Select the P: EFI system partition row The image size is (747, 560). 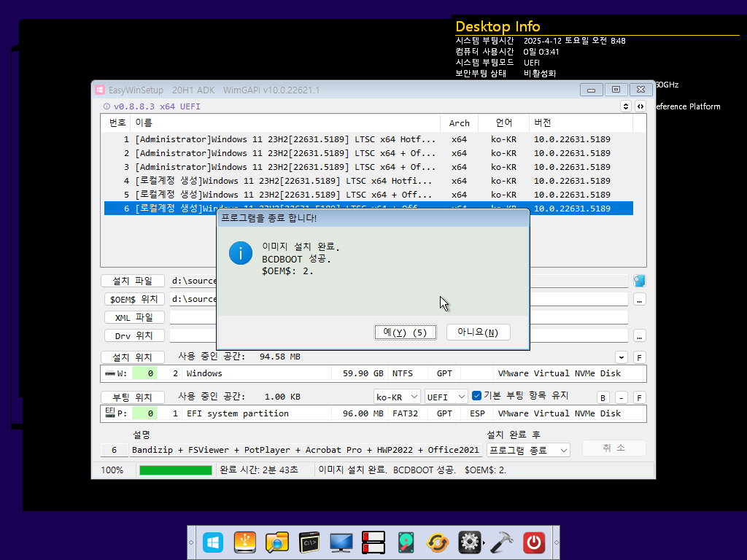373,413
